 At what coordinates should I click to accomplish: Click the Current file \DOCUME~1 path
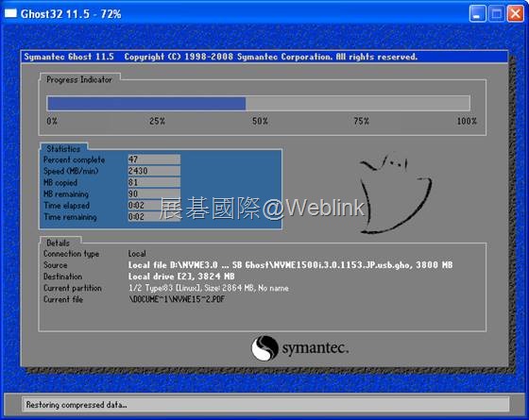(x=177, y=299)
